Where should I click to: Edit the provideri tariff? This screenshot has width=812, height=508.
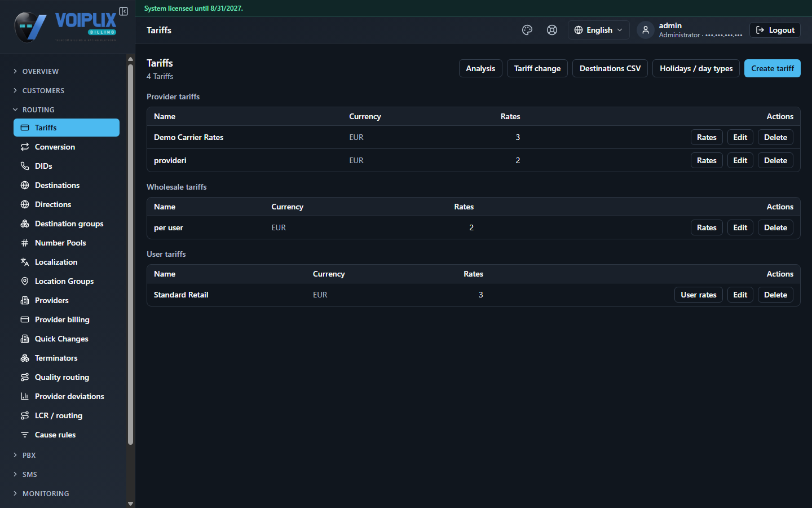point(740,160)
